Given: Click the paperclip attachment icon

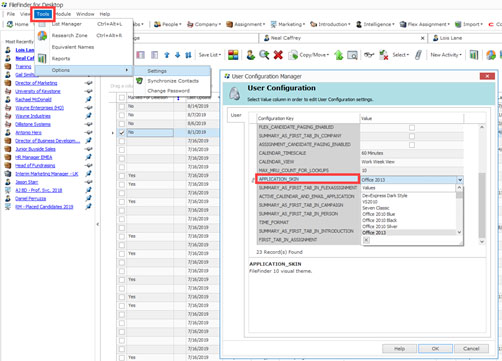Looking at the screenshot, I should click(x=418, y=55).
